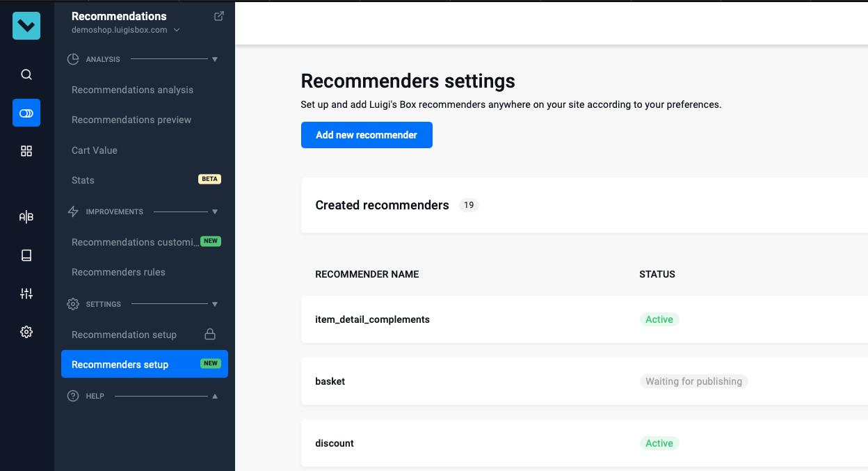Open Recommendations analysis
The width and height of the screenshot is (868, 471).
[x=131, y=90]
